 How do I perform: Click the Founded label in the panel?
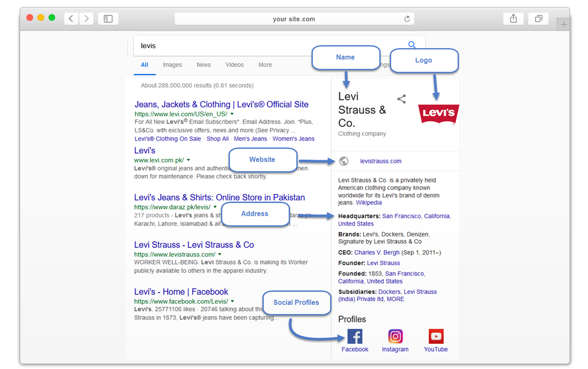[352, 274]
